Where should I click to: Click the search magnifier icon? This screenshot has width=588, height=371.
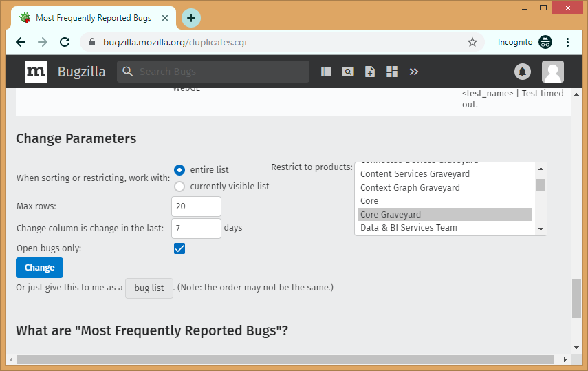tap(127, 72)
